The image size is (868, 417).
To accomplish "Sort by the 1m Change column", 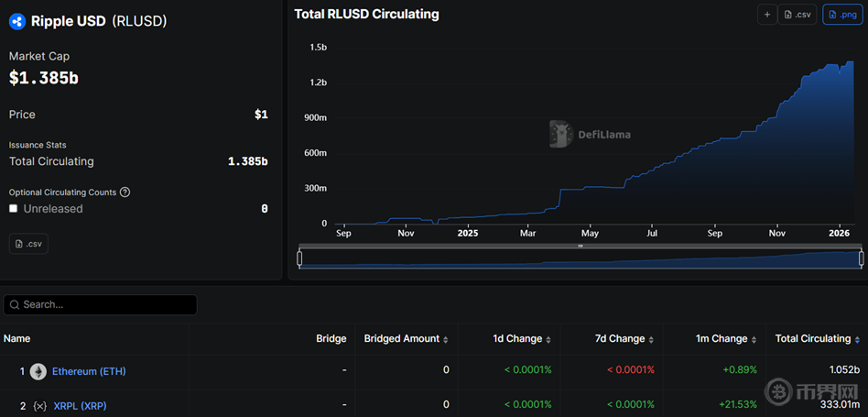I will click(x=726, y=339).
